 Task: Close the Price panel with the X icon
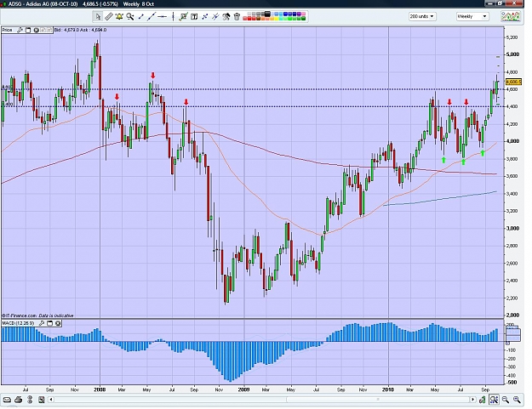pyautogui.click(x=37, y=30)
